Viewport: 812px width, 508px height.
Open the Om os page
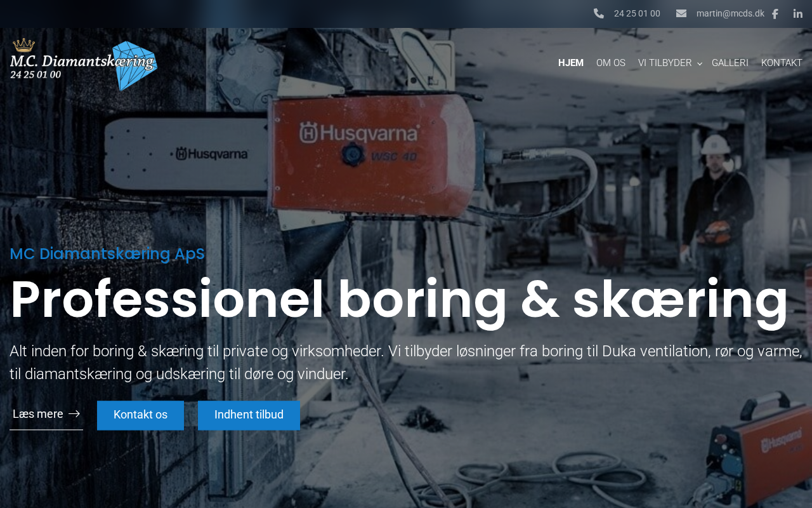point(611,63)
